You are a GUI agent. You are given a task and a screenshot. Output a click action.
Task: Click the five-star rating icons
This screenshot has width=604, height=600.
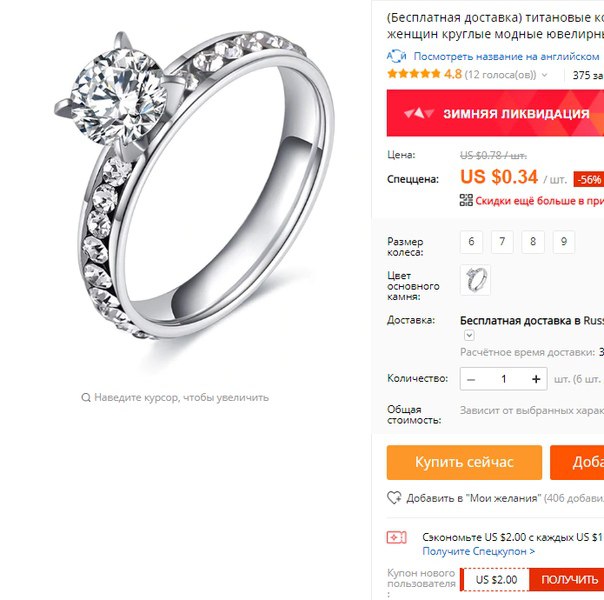tap(414, 74)
